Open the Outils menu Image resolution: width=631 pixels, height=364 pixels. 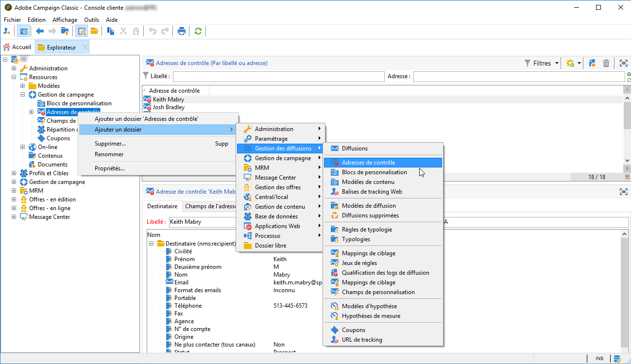pyautogui.click(x=91, y=20)
